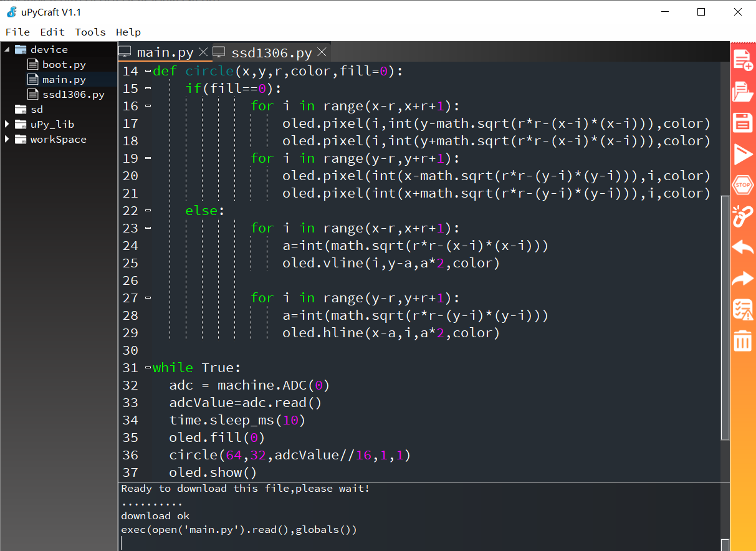Screen dimensions: 756x551
Task: Expand the uPy_lib folder
Action: coord(6,124)
